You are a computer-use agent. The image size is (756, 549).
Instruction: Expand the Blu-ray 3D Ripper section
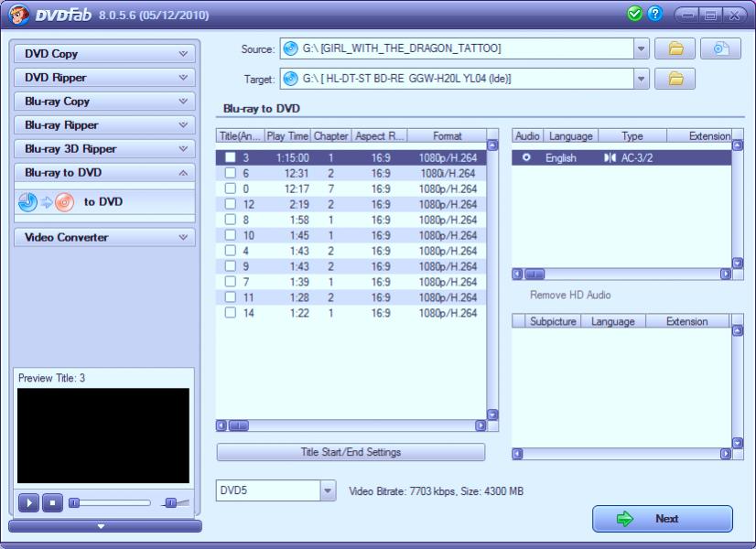(104, 148)
